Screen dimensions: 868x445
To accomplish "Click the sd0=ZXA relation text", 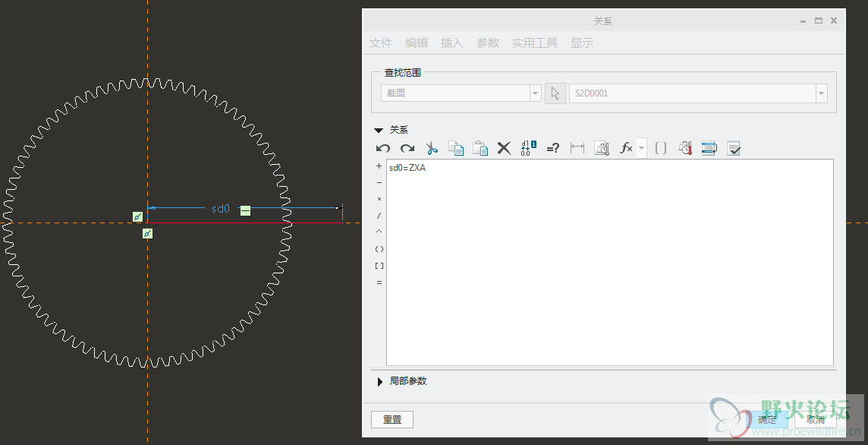I will (x=407, y=168).
